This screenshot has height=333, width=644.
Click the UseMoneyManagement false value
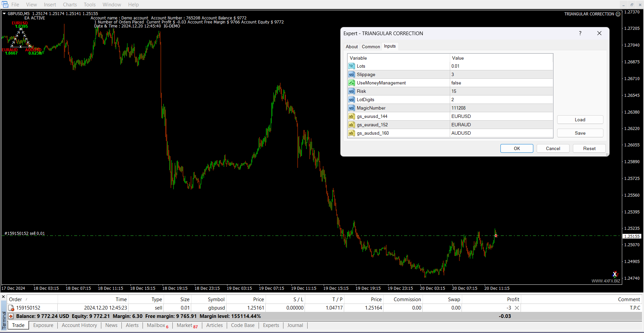pos(456,83)
